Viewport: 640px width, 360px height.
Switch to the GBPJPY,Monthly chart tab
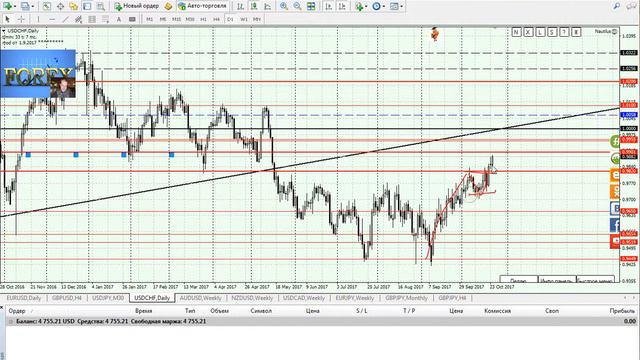point(407,298)
